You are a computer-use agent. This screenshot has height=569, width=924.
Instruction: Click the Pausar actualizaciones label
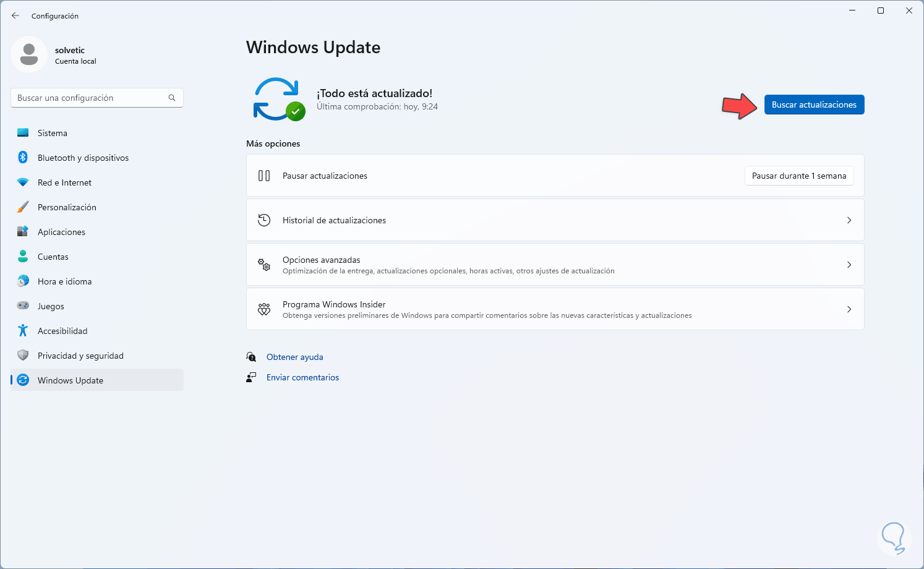pos(325,176)
